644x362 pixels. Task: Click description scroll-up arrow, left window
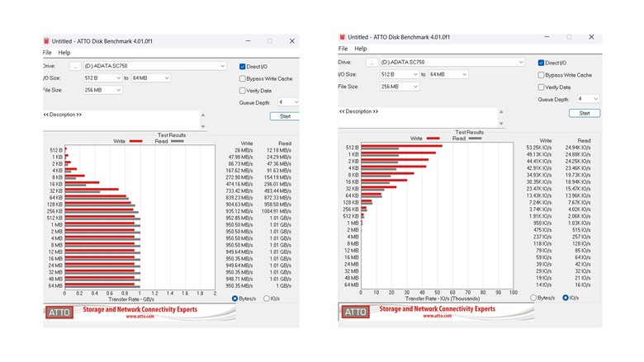click(x=203, y=115)
